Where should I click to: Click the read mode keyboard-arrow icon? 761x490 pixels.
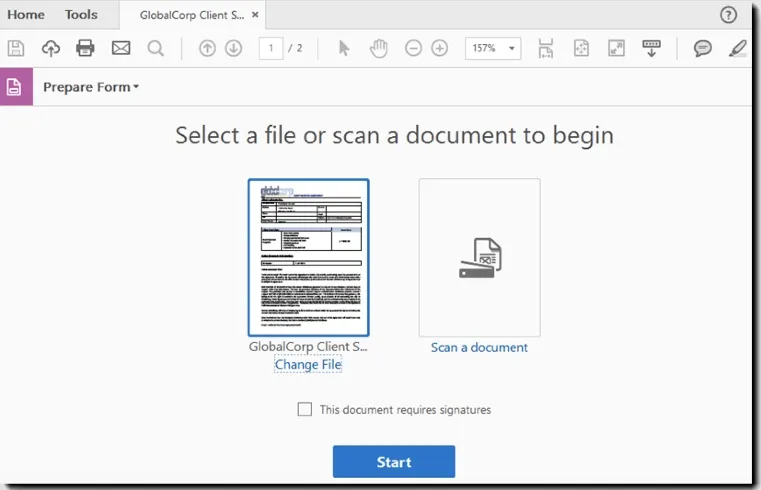[x=651, y=48]
